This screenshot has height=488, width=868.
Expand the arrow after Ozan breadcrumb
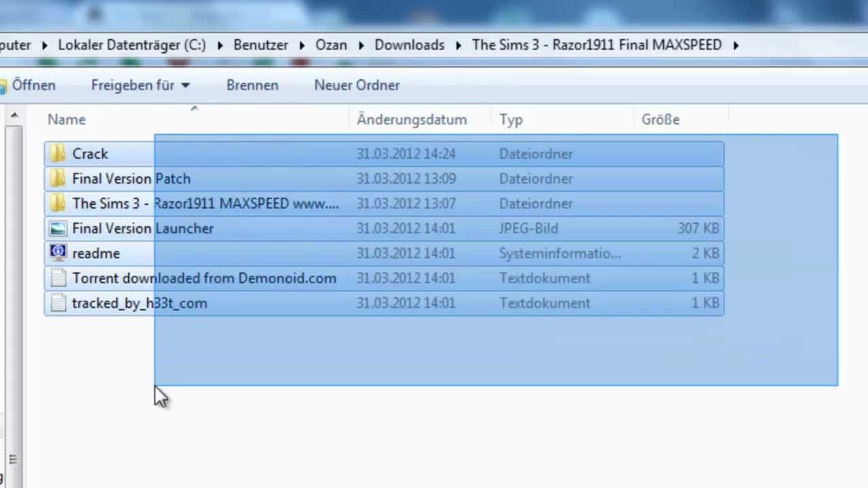361,45
